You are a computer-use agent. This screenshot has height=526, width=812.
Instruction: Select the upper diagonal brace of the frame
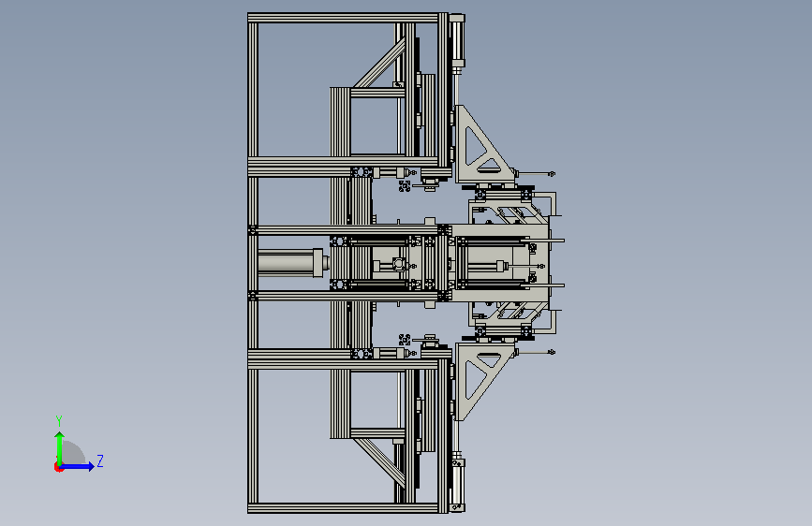point(379,63)
